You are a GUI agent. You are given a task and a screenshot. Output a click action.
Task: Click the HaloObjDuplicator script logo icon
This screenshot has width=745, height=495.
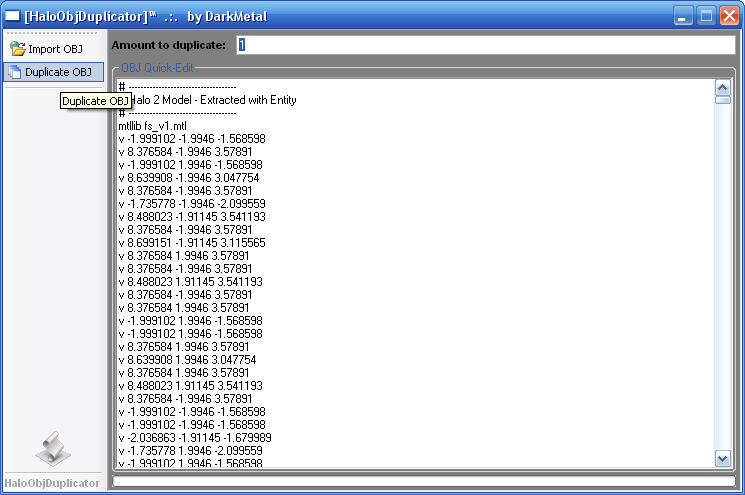pyautogui.click(x=53, y=448)
